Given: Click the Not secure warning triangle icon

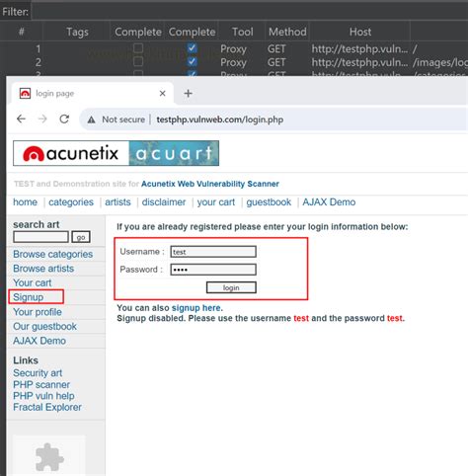Looking at the screenshot, I should tap(91, 119).
